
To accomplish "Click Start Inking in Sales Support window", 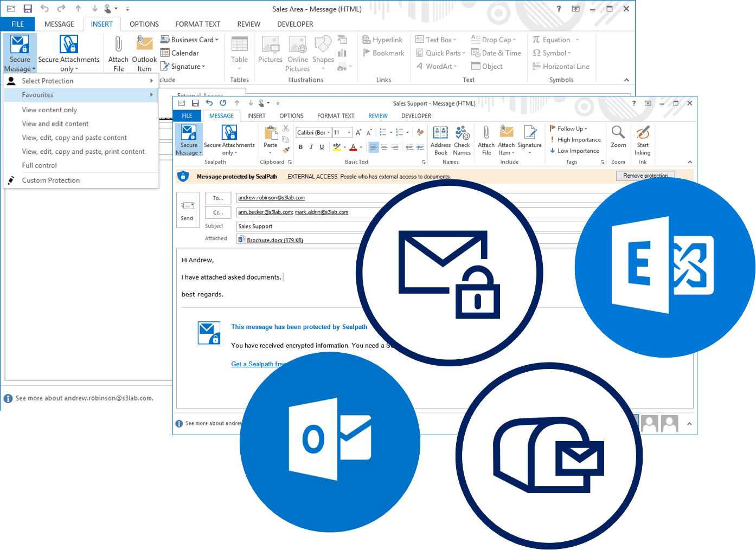I will [x=643, y=140].
